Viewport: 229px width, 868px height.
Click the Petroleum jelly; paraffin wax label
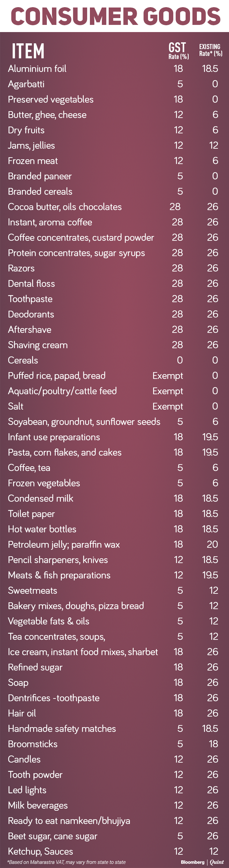pos(64,544)
